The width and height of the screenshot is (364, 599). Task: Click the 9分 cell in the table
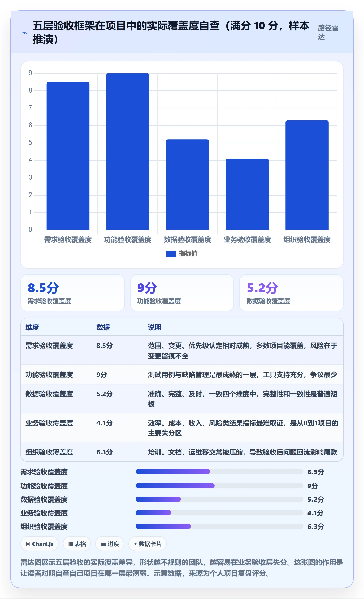pyautogui.click(x=102, y=375)
